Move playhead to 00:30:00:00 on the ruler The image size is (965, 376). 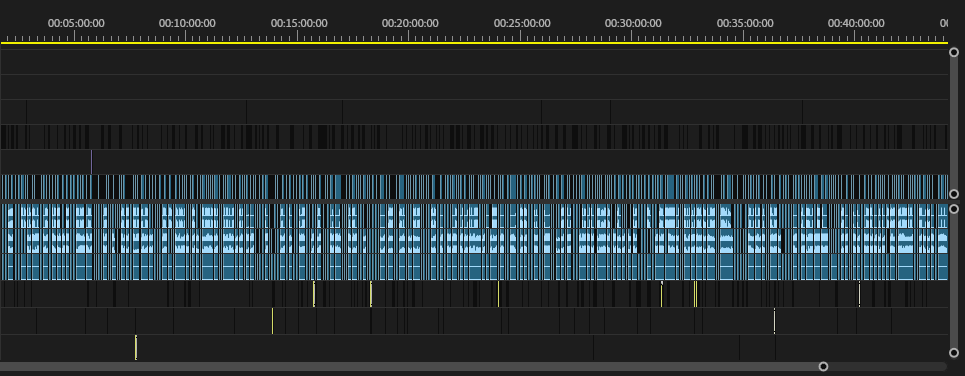point(633,23)
